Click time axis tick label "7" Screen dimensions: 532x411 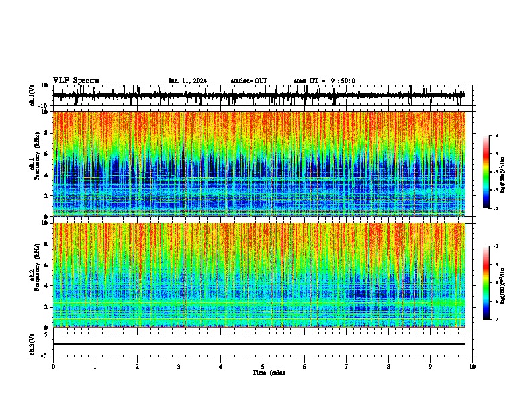point(347,367)
